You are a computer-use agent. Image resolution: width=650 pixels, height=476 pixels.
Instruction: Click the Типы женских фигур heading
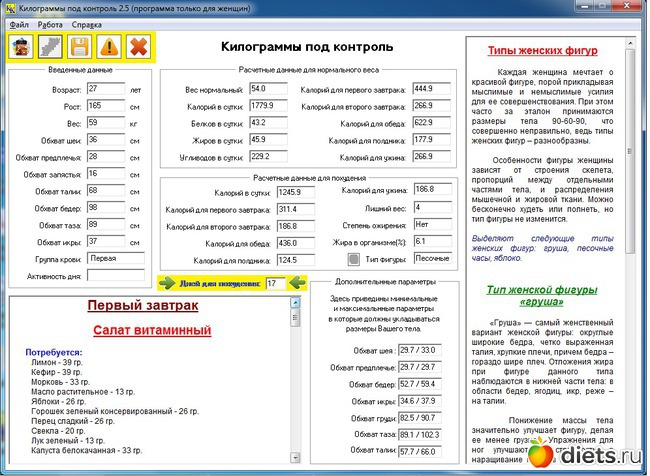tap(542, 50)
